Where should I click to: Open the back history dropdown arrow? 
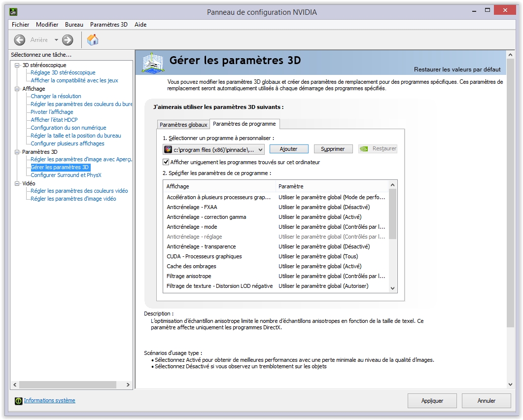(x=56, y=40)
